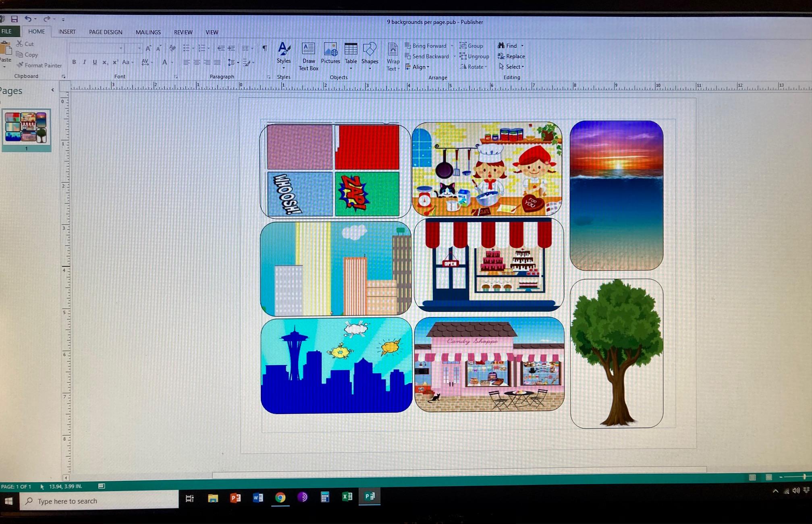Activate the Format Painter

click(39, 65)
